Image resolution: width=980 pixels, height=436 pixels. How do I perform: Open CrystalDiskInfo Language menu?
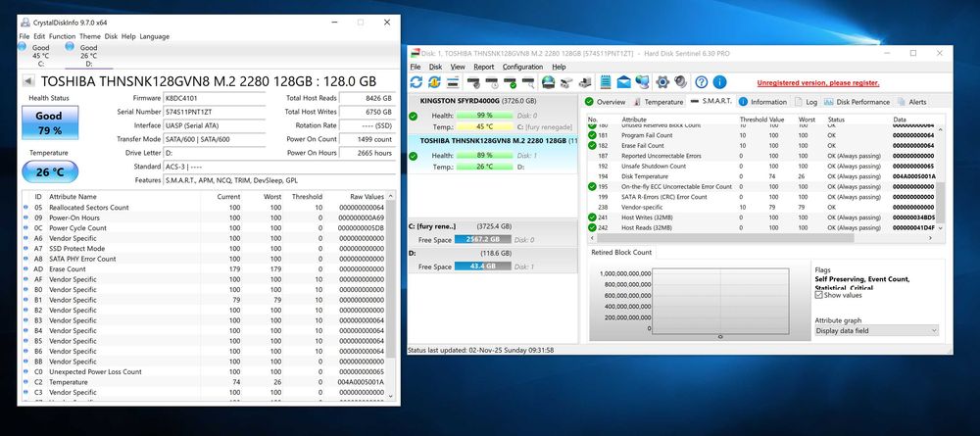coord(155,37)
